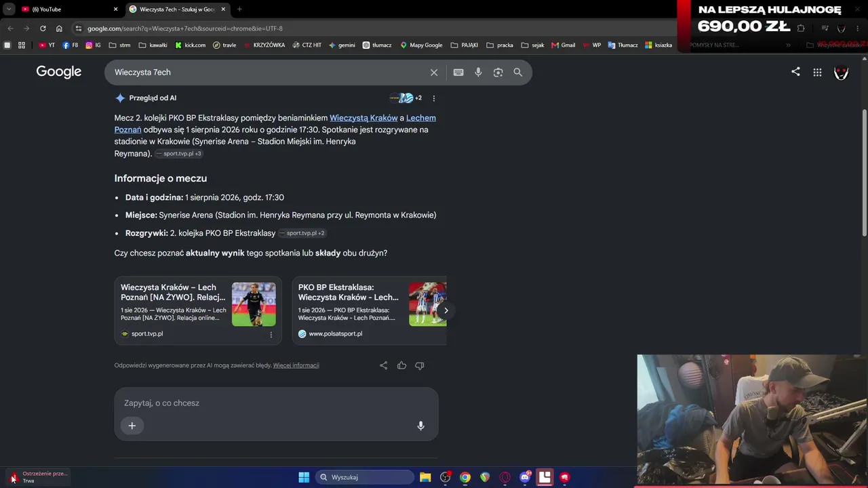Screen dimensions: 868x488
Task: Start voice search with the search box microphone
Action: pos(478,73)
